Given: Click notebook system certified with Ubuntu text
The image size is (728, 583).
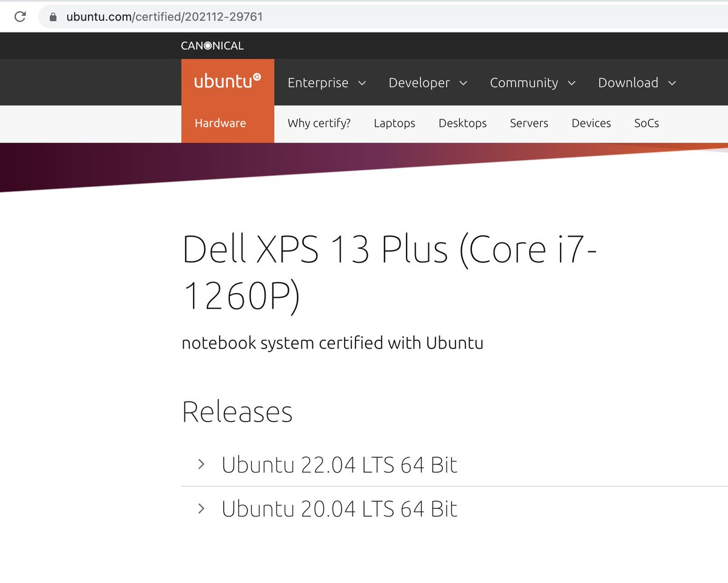Looking at the screenshot, I should pos(332,343).
